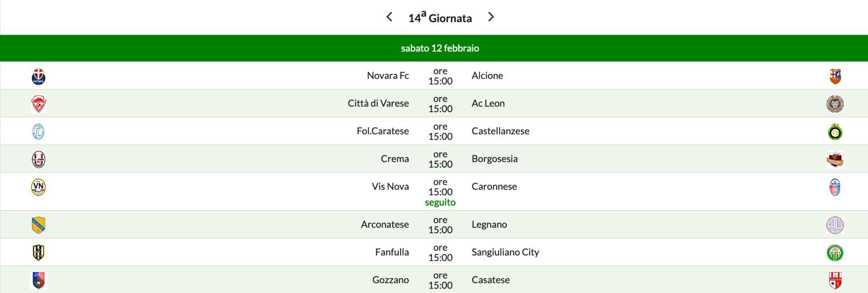
Task: Click the Fol.Caratese team crest
Action: tap(38, 132)
